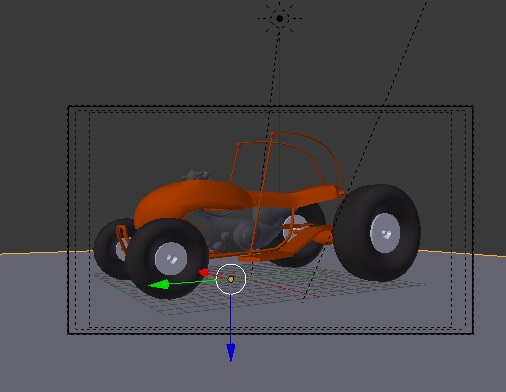This screenshot has width=506, height=392.
Task: Click the green Y-axis arrow of the gizmo
Action: tap(159, 285)
